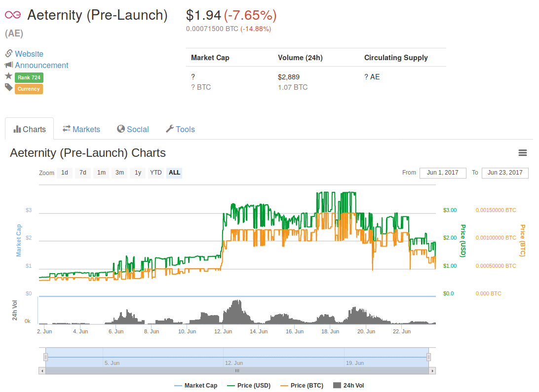The width and height of the screenshot is (539, 392).
Task: Click the exchange arrows icon on Markets tab
Action: 66,128
